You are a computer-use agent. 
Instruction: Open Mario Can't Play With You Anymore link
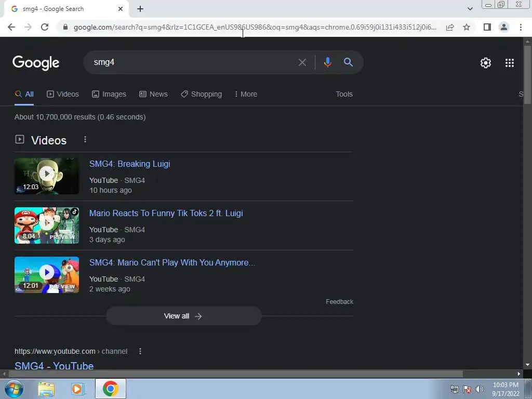click(172, 262)
